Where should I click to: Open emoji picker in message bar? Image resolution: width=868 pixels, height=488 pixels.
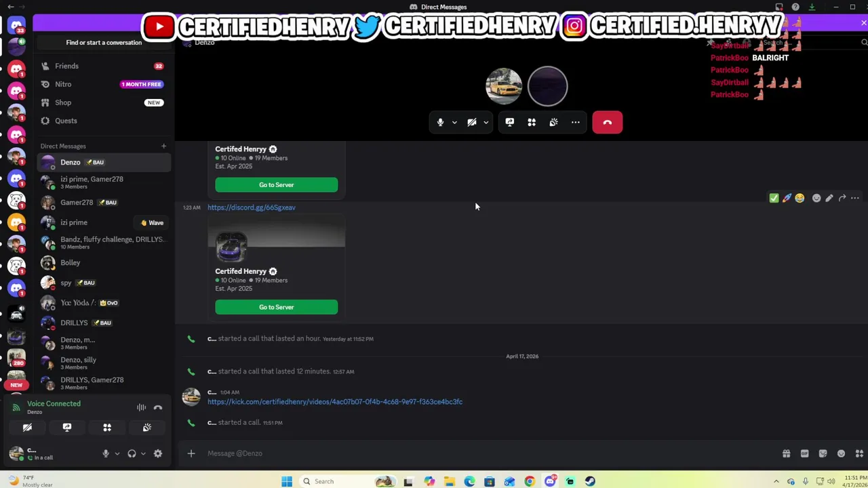[841, 453]
